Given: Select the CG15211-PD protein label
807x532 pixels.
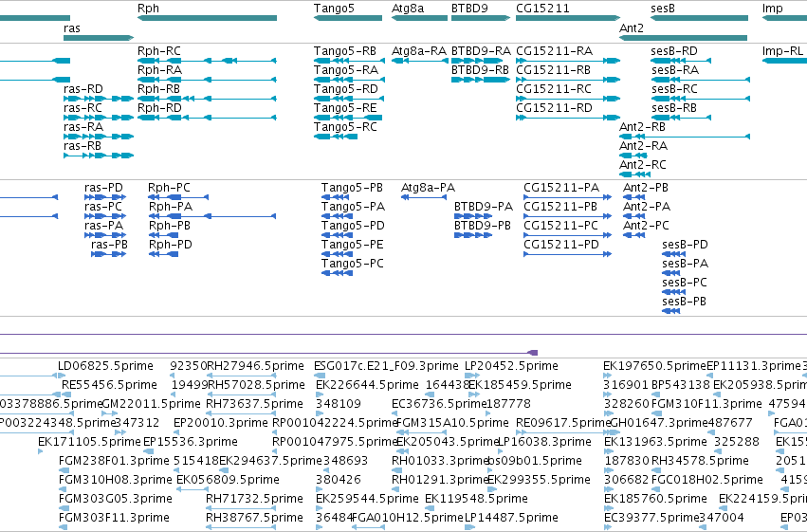Looking at the screenshot, I should (561, 245).
